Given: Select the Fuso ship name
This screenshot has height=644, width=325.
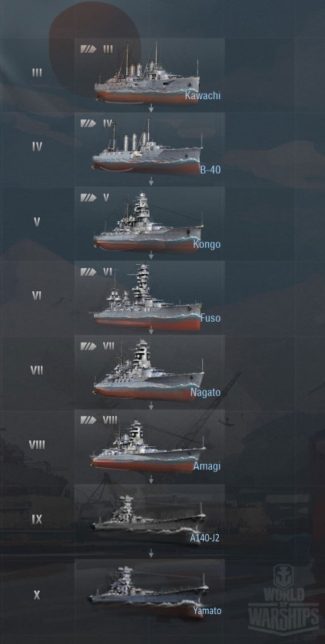Looking at the screenshot, I should [x=211, y=318].
